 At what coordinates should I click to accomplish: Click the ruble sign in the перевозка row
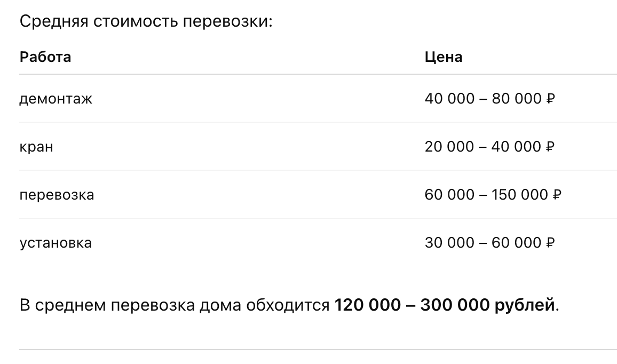tap(557, 195)
